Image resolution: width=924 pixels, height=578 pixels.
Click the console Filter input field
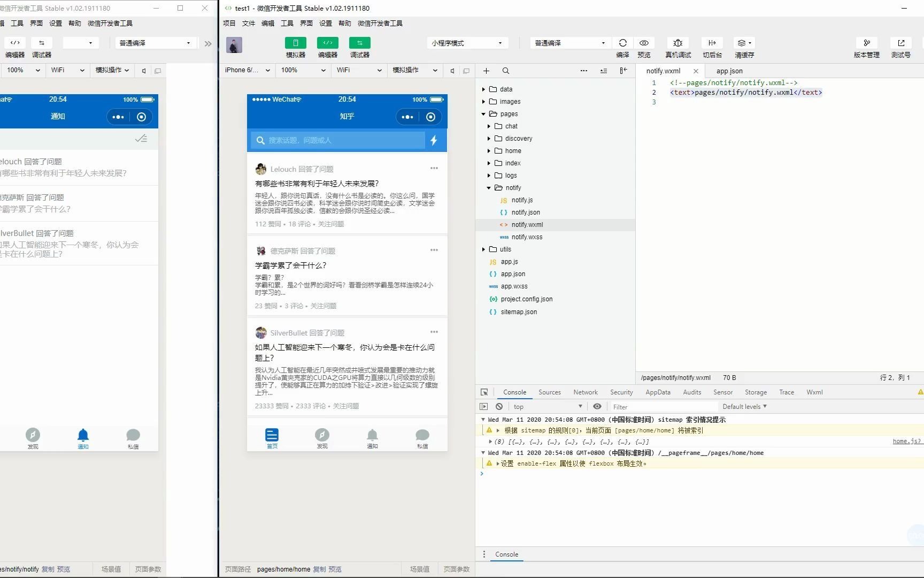pos(663,407)
